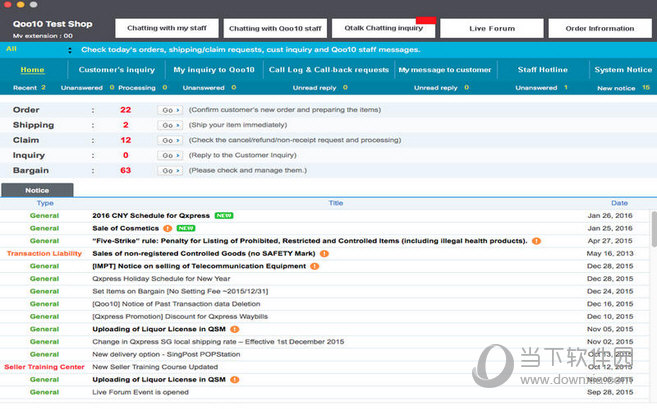Open Call Log & Call-back requests tab

click(x=328, y=70)
